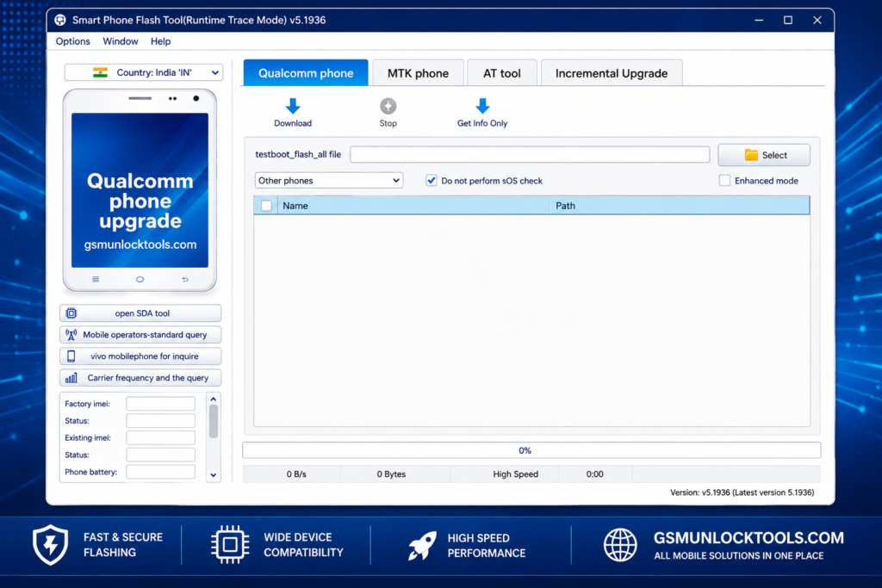The height and width of the screenshot is (588, 882).
Task: Click the Name column header
Action: click(x=413, y=206)
